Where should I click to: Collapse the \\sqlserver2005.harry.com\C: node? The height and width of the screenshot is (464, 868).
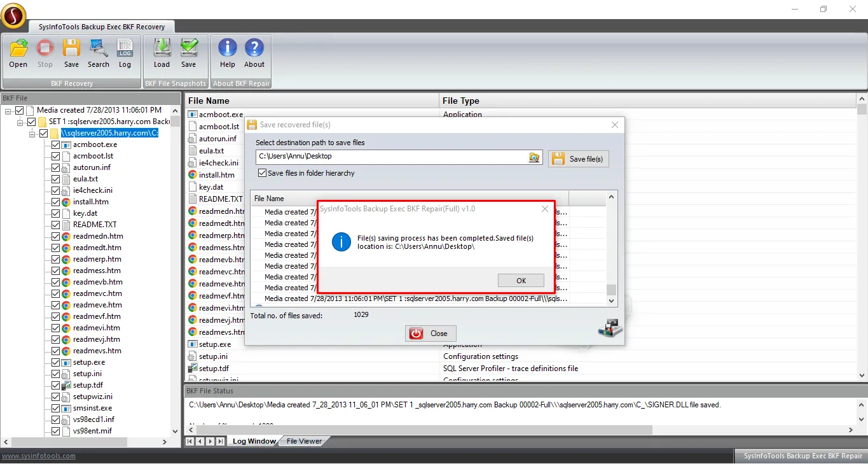pos(32,134)
